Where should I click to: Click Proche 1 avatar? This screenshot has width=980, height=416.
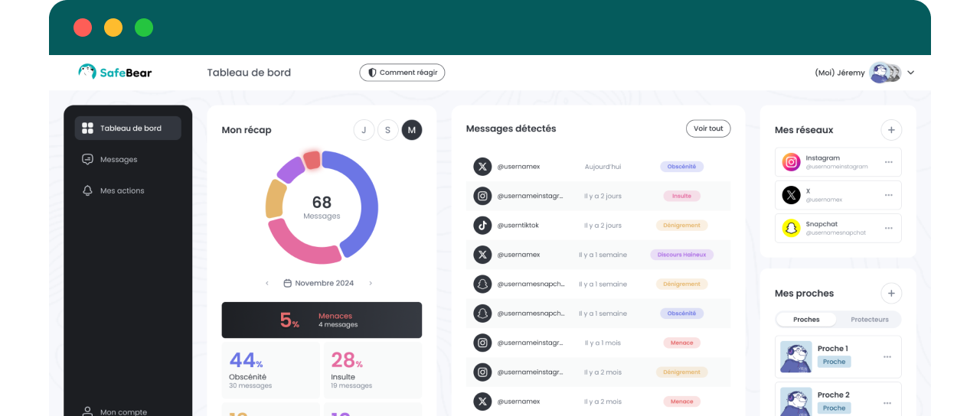coord(795,356)
